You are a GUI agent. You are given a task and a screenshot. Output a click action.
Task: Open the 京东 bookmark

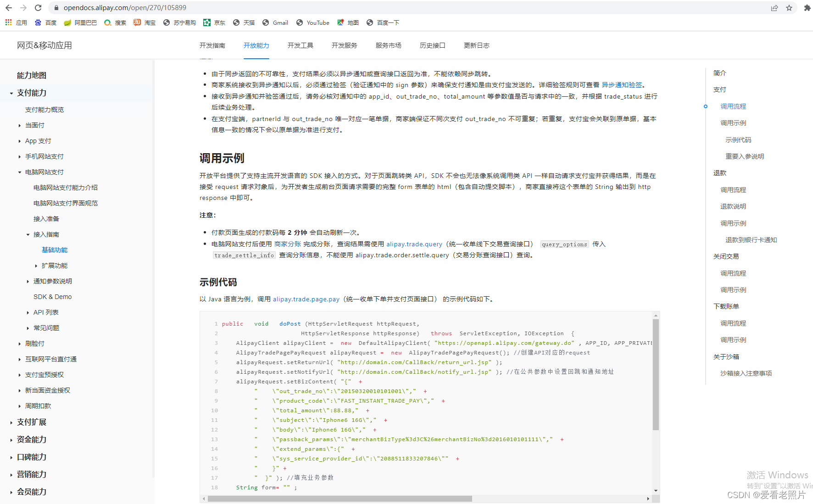(214, 22)
